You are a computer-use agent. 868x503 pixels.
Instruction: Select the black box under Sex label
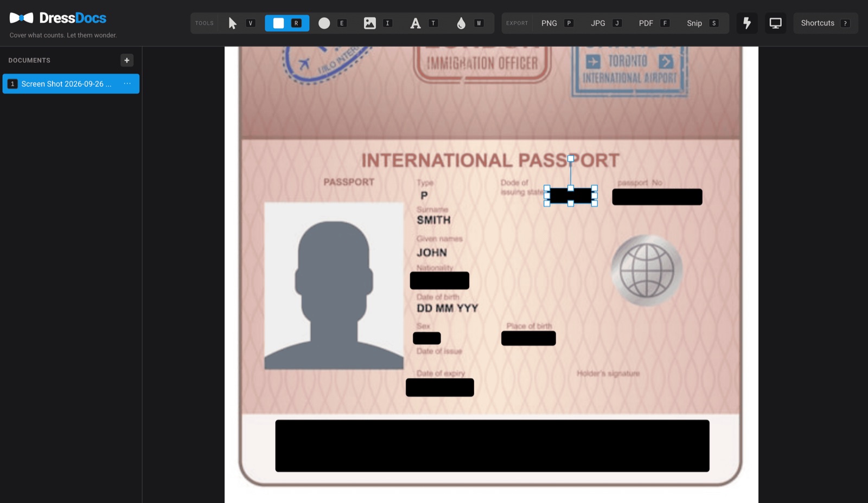tap(426, 338)
